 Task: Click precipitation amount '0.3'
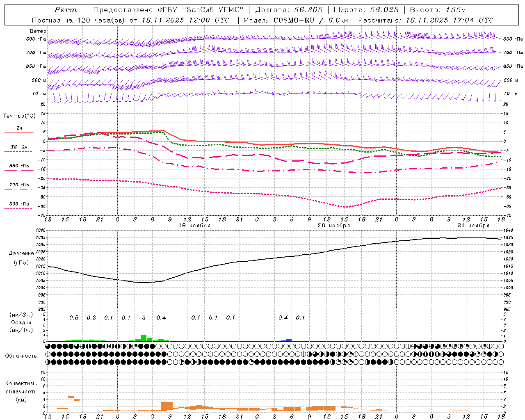(91, 317)
